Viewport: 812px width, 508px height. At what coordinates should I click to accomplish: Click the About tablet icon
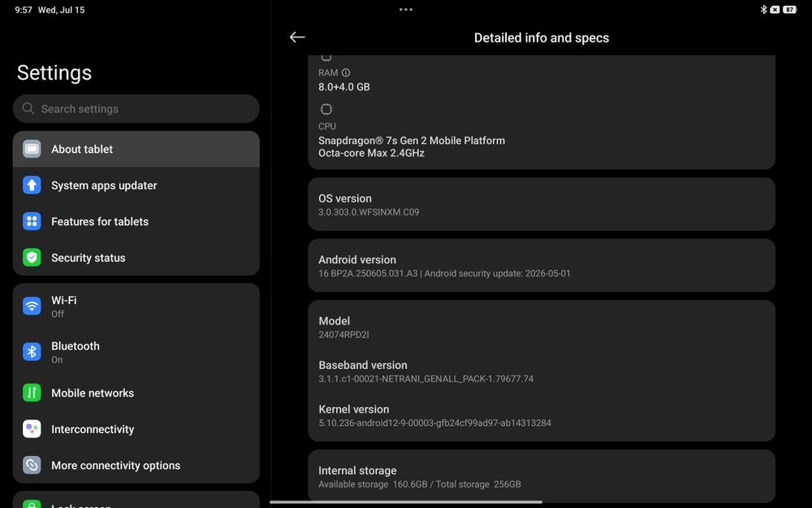pyautogui.click(x=32, y=150)
